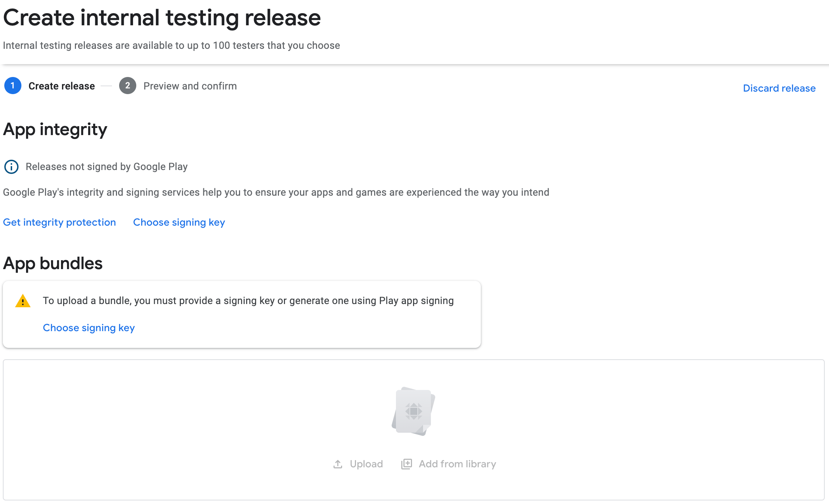
Task: Click the "Create internal testing release" title
Action: (x=162, y=18)
